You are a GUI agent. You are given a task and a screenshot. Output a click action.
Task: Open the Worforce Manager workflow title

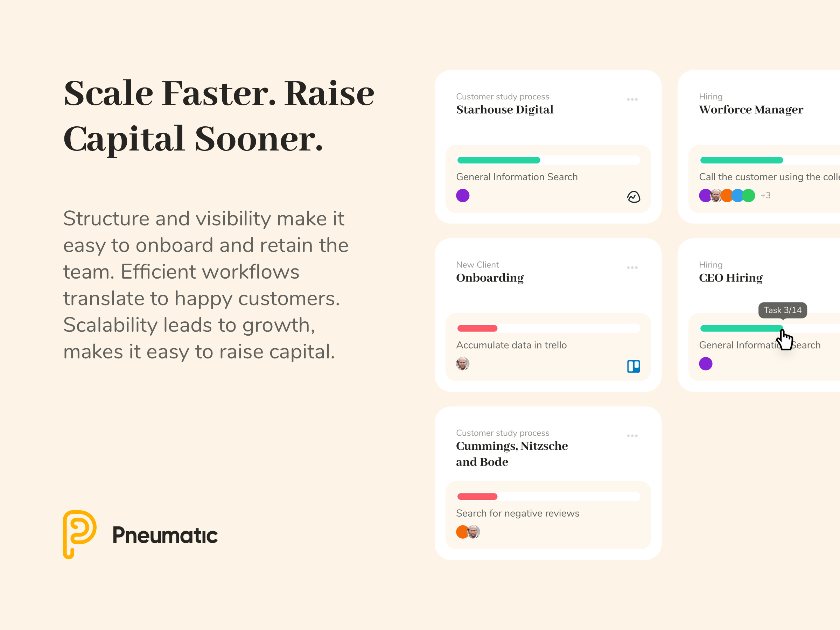(751, 110)
